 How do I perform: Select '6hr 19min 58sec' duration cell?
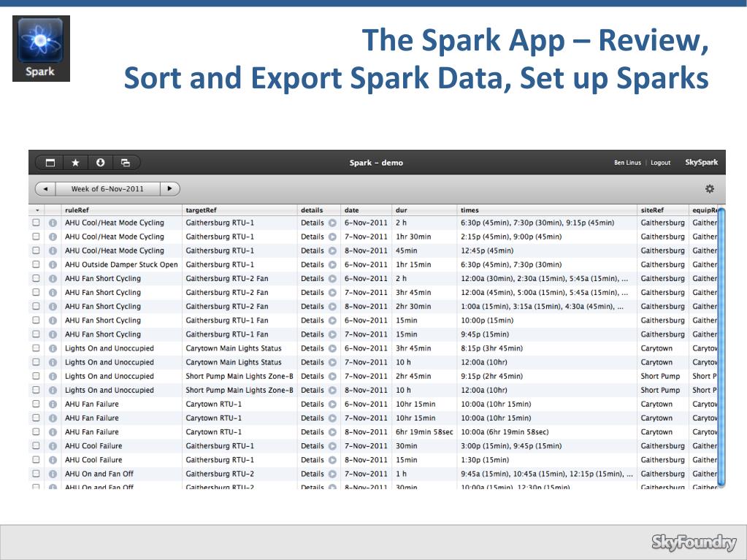[x=424, y=432]
